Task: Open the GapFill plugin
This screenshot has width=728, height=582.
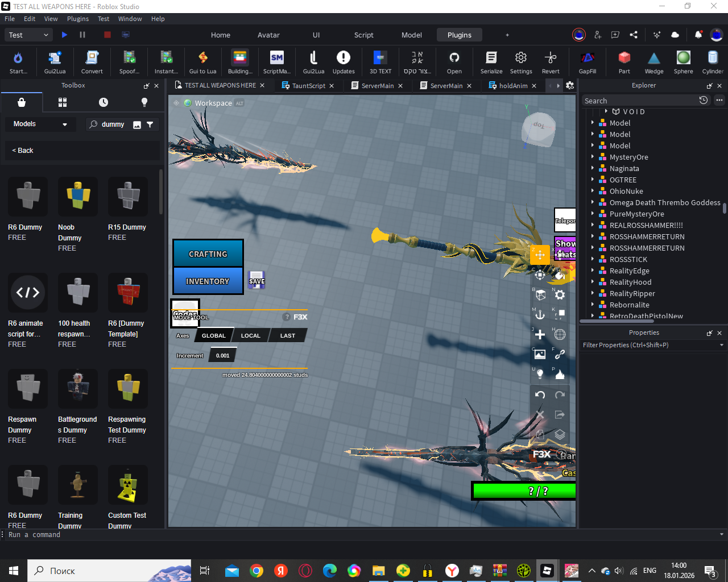Action: pyautogui.click(x=588, y=62)
